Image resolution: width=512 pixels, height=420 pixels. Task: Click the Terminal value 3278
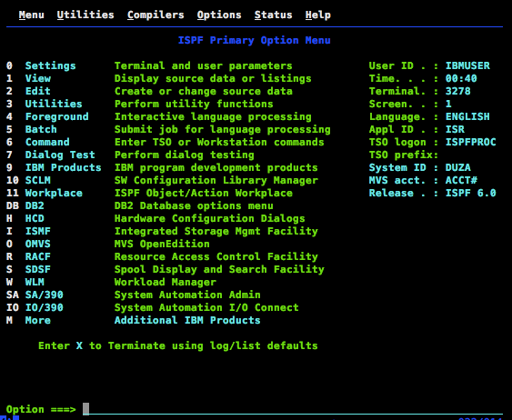point(458,91)
